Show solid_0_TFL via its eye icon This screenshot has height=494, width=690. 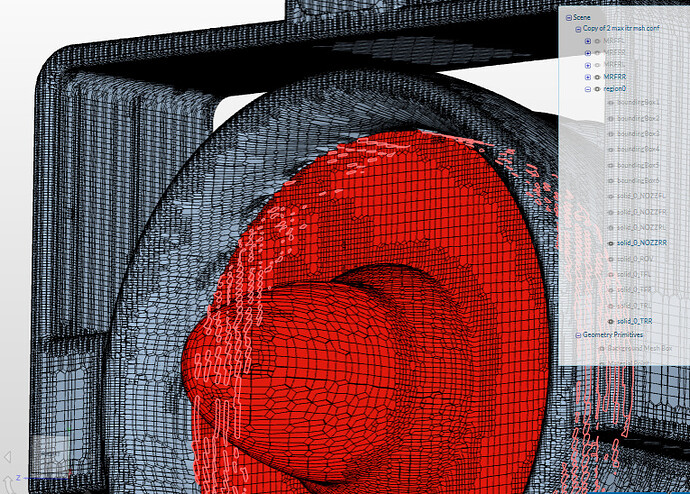[x=611, y=275]
